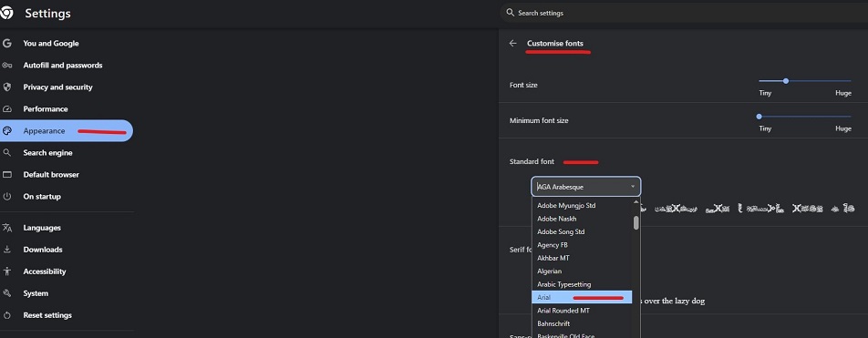This screenshot has height=338, width=868.
Task: Choose Adobe Song Std from font list
Action: [583, 231]
